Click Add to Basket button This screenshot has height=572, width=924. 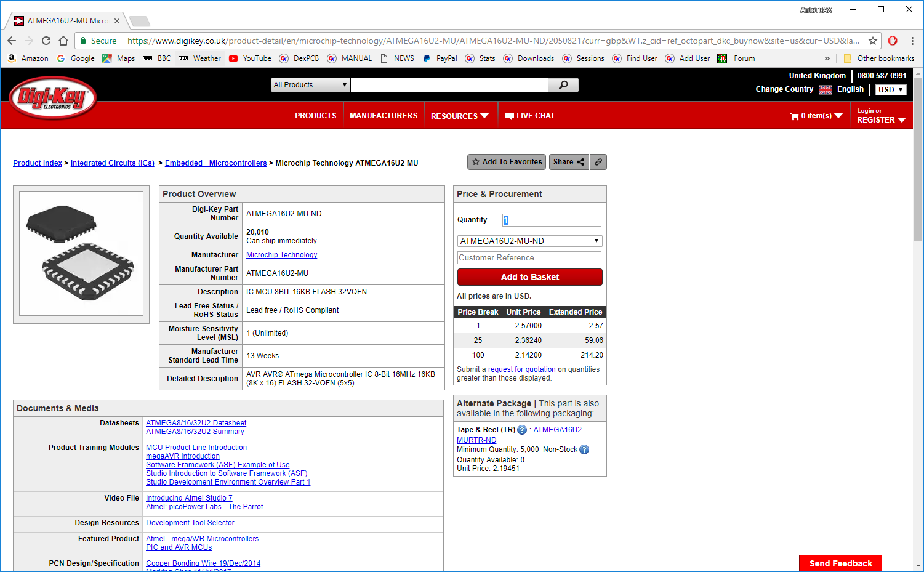(x=529, y=277)
